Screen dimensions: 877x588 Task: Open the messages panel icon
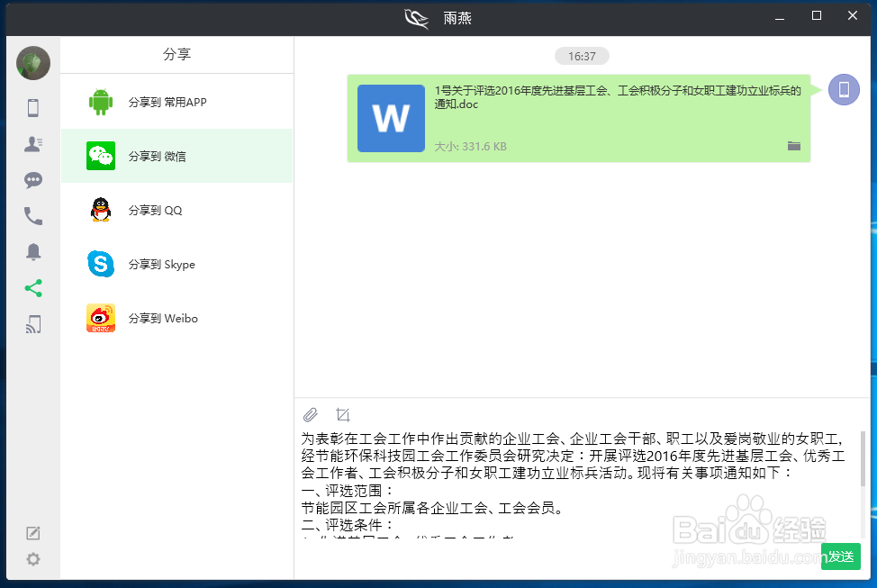click(33, 179)
